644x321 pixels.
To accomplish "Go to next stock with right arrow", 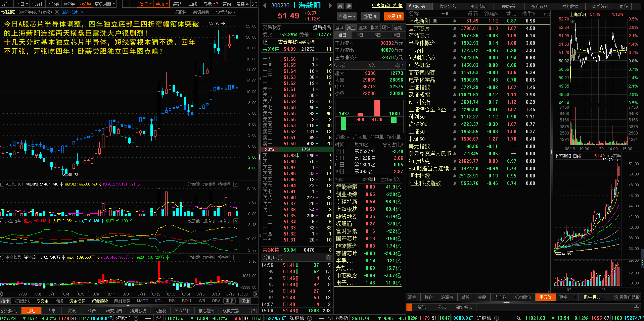I will (x=330, y=5).
